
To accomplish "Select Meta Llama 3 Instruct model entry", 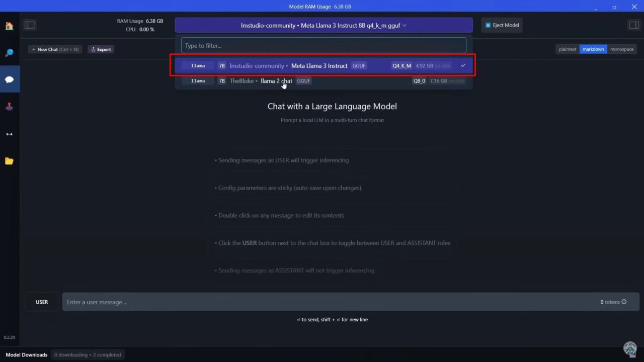I will point(324,66).
